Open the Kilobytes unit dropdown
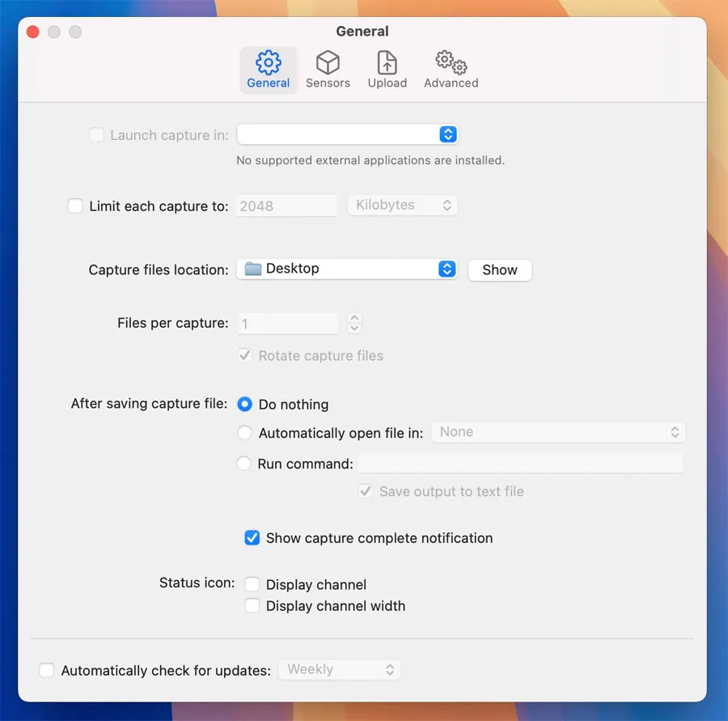The width and height of the screenshot is (728, 721). pyautogui.click(x=402, y=206)
